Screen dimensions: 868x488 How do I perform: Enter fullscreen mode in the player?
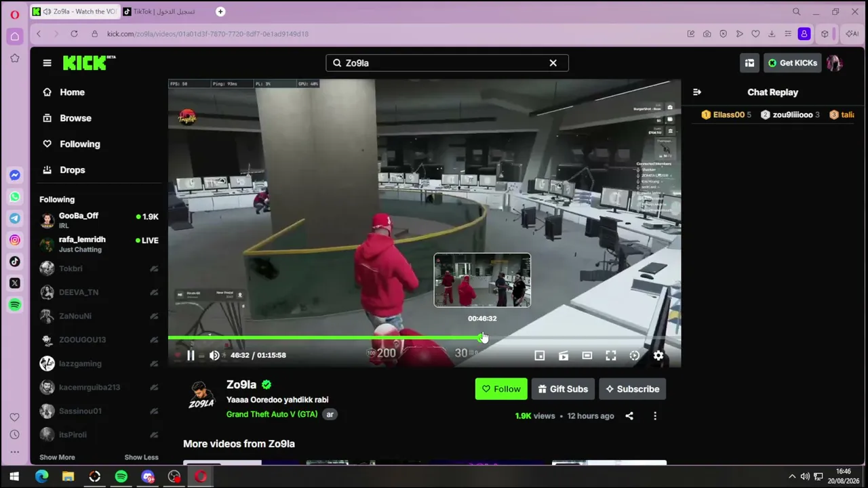(x=611, y=355)
